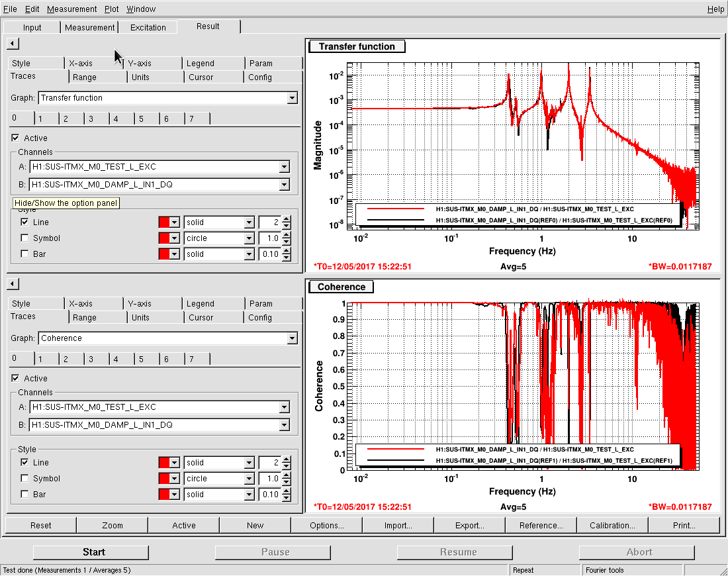Click the Start button

pyautogui.click(x=91, y=552)
